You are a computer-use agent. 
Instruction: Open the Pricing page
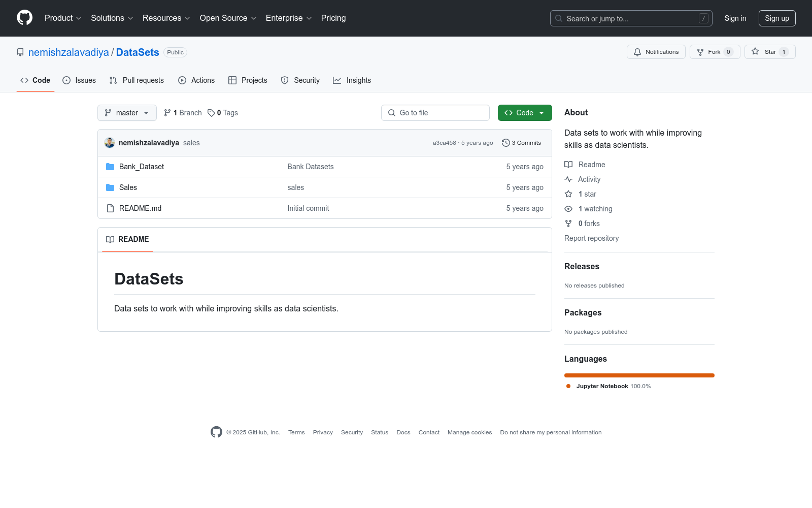click(333, 18)
